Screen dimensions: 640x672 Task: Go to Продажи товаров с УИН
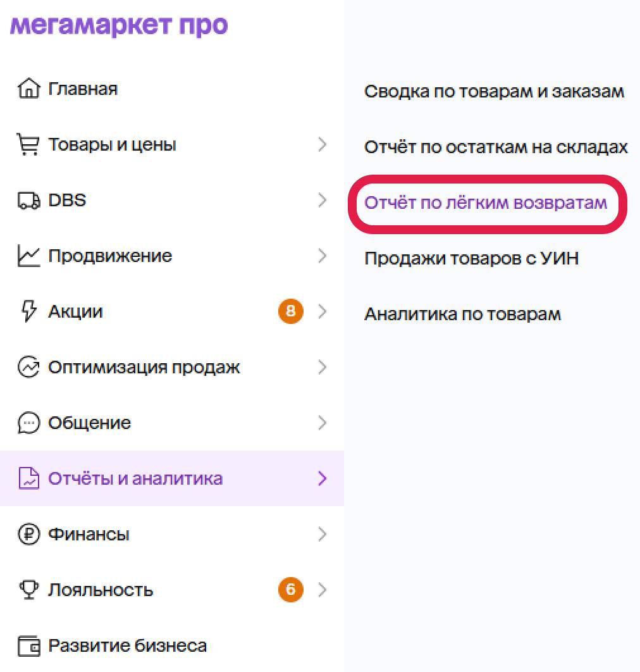pos(472,258)
